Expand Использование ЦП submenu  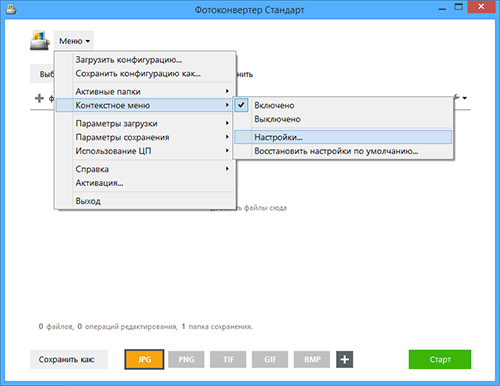coord(145,151)
